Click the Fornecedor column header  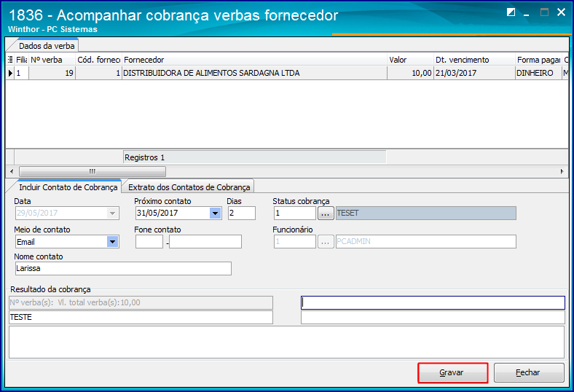[x=254, y=60]
